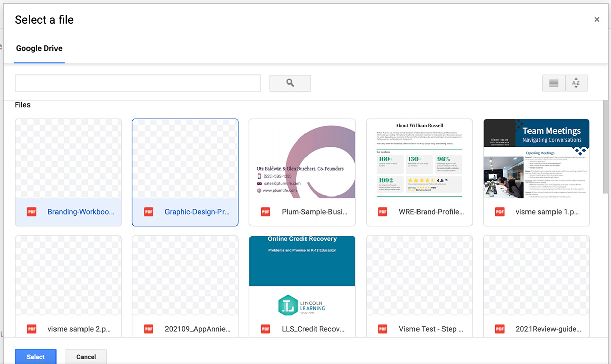
Task: Click the visme sample 2 file name
Action: [x=79, y=329]
